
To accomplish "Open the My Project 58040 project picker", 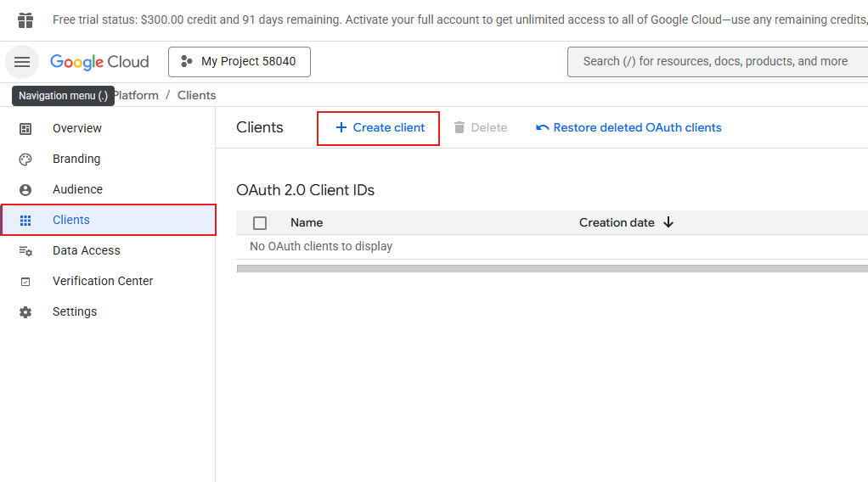I will pyautogui.click(x=239, y=62).
